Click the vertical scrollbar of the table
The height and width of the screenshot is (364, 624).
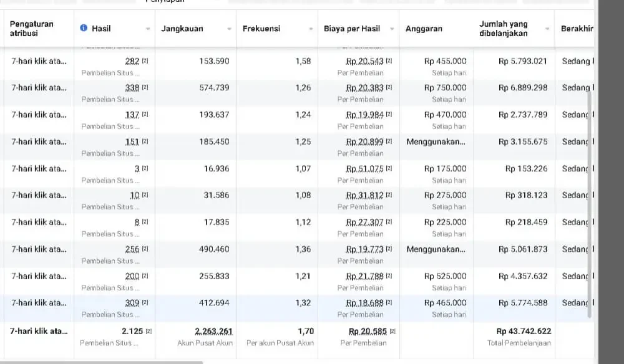point(590,206)
